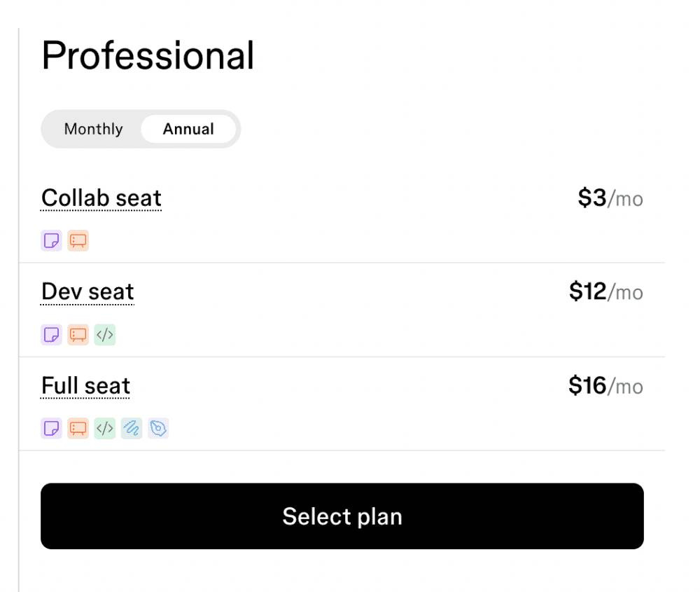
Task: Click the $12/mo Dev seat price
Action: point(605,291)
